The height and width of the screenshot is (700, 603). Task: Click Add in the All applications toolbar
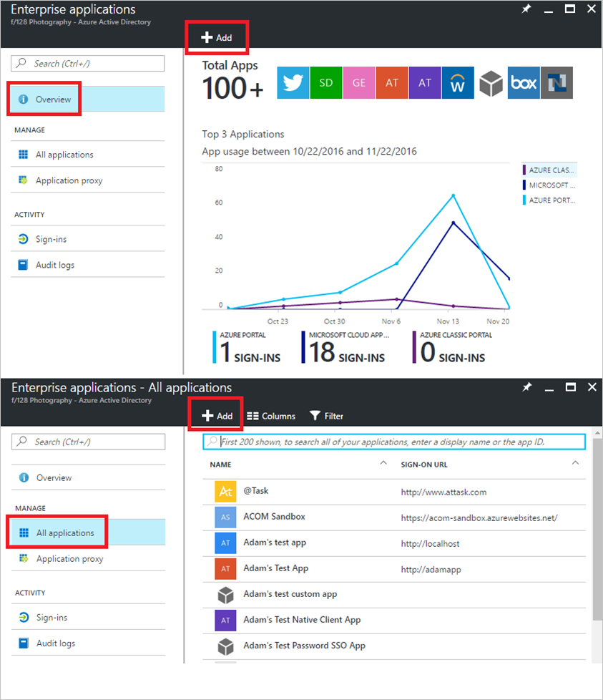coord(217,416)
